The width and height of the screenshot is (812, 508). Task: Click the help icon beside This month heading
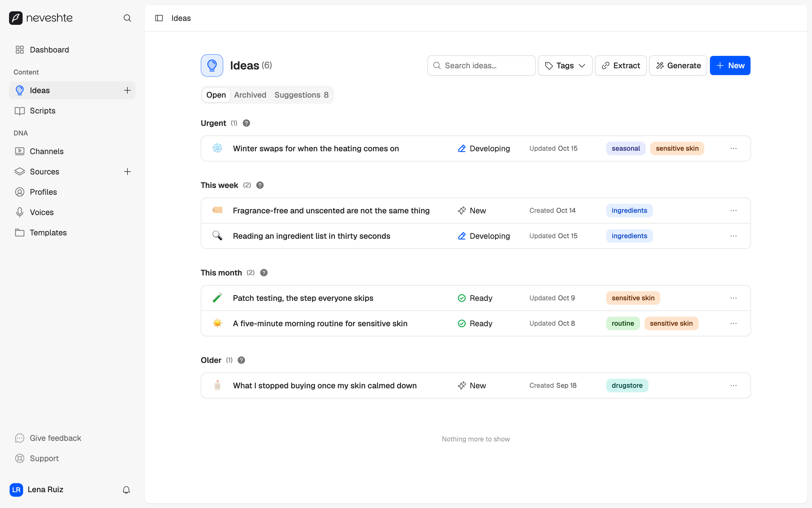pyautogui.click(x=264, y=273)
